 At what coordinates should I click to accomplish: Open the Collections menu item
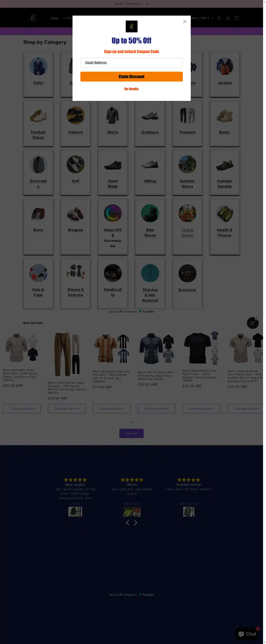pos(68,18)
